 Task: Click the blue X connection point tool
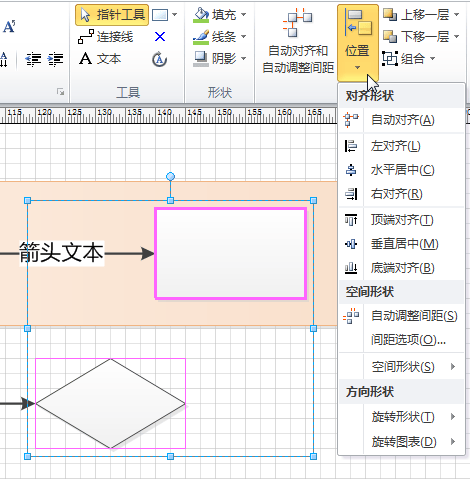[x=160, y=37]
